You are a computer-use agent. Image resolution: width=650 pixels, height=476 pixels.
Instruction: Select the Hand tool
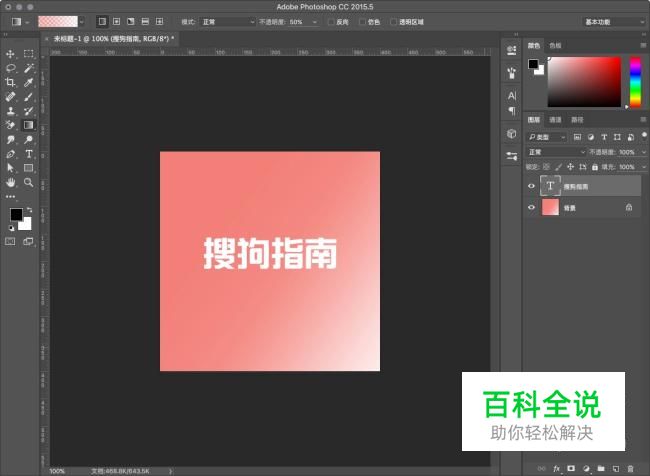(10, 182)
